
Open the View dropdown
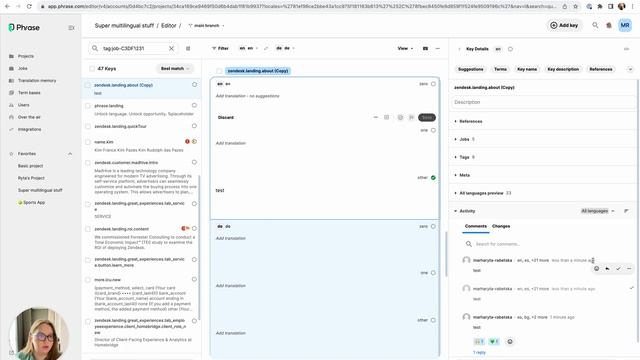[x=405, y=48]
